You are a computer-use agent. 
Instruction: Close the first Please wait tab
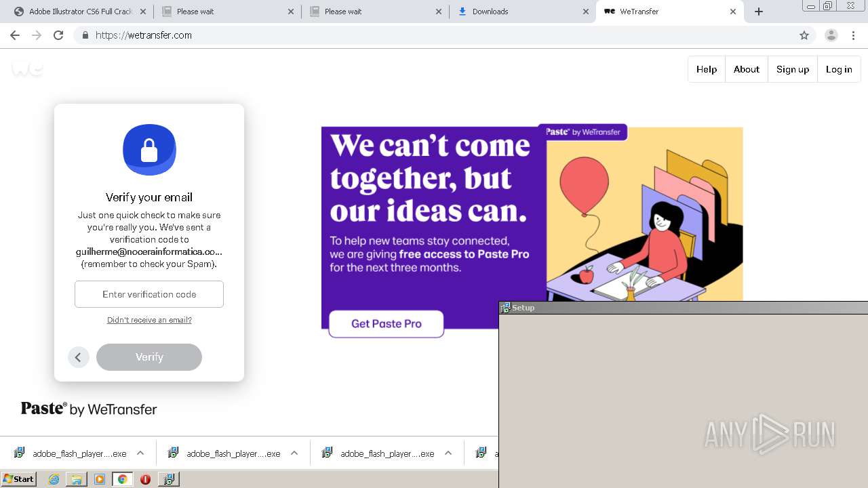click(x=291, y=12)
